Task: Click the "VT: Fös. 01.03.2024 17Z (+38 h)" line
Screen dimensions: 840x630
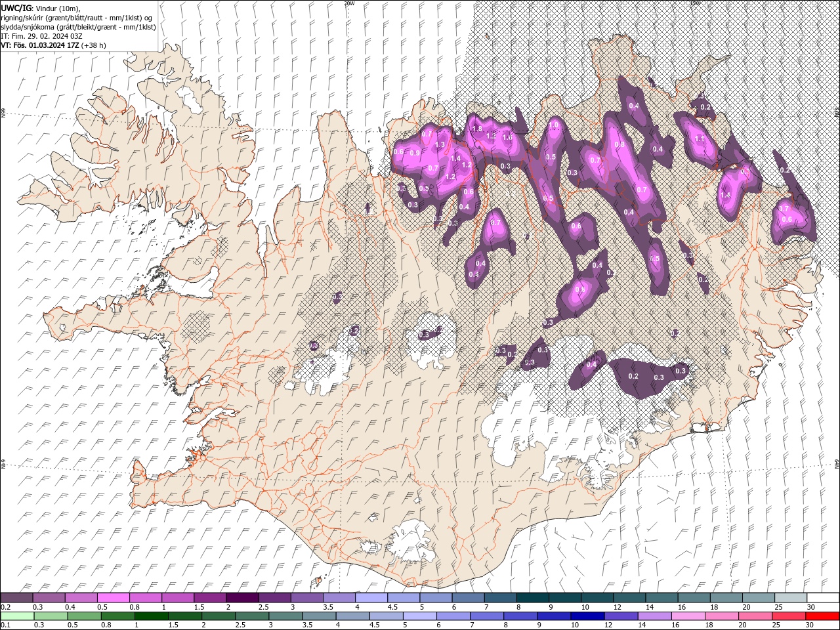Action: [54, 45]
